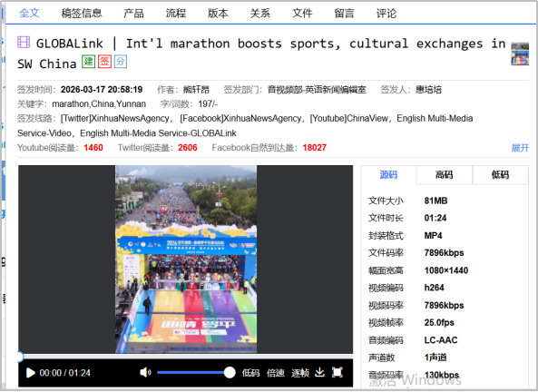The width and height of the screenshot is (538, 392).
Task: Click the resolution value 1080×1440
Action: (x=446, y=270)
